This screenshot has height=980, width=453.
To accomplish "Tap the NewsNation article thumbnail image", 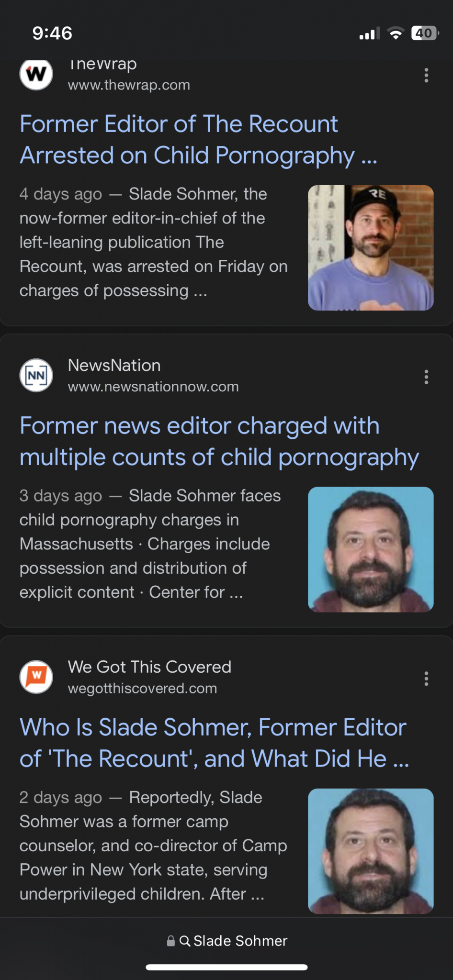I will click(x=371, y=549).
